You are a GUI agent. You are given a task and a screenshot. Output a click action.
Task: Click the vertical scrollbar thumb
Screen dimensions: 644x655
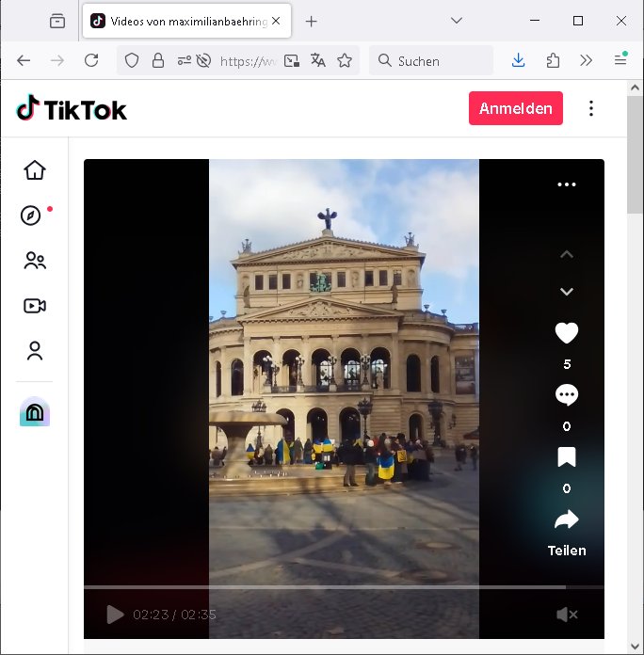635,154
